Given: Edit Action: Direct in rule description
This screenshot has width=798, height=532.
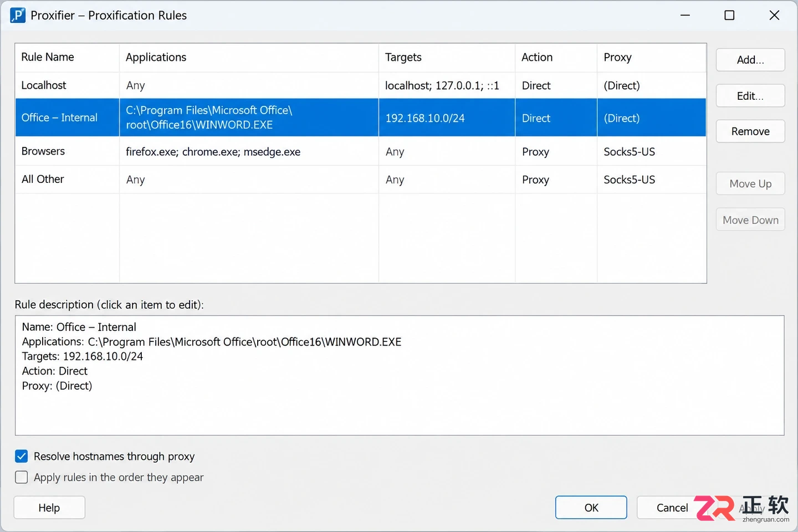Looking at the screenshot, I should [55, 371].
